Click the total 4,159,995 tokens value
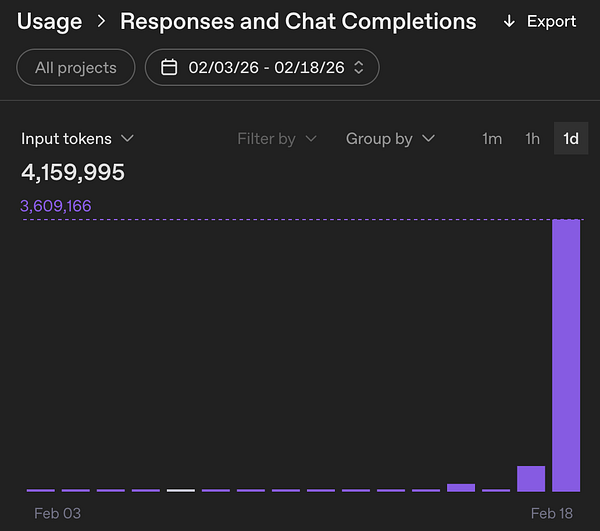The width and height of the screenshot is (600, 531). [x=73, y=172]
